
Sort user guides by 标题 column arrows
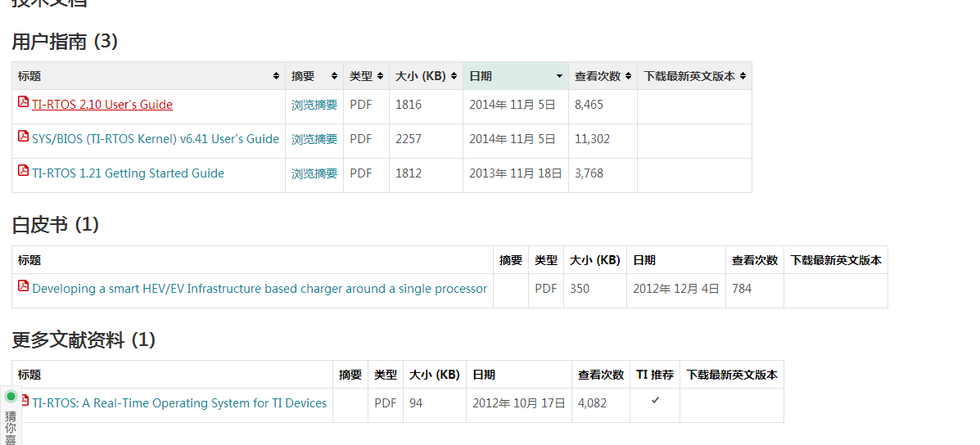tap(276, 76)
